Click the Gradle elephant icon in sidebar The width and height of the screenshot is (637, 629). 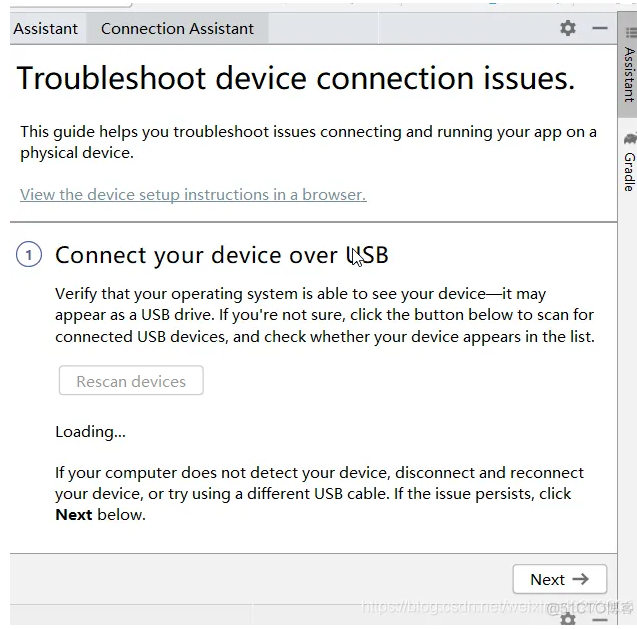click(629, 138)
